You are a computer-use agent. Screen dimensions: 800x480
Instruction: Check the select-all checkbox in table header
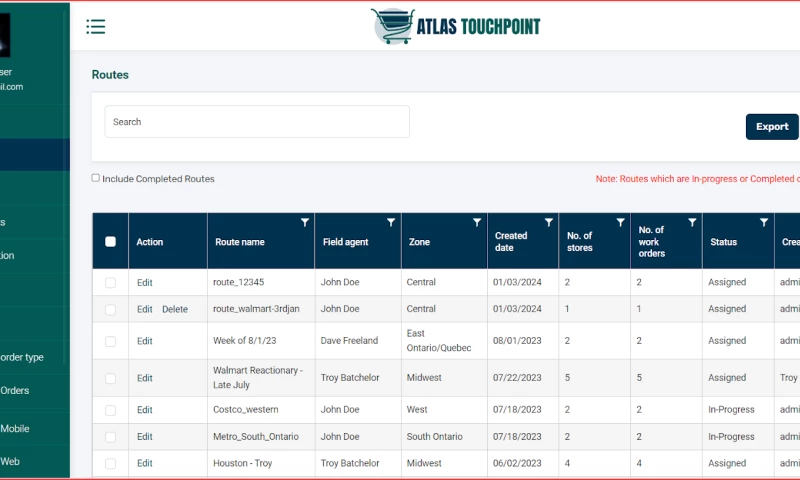tap(110, 241)
